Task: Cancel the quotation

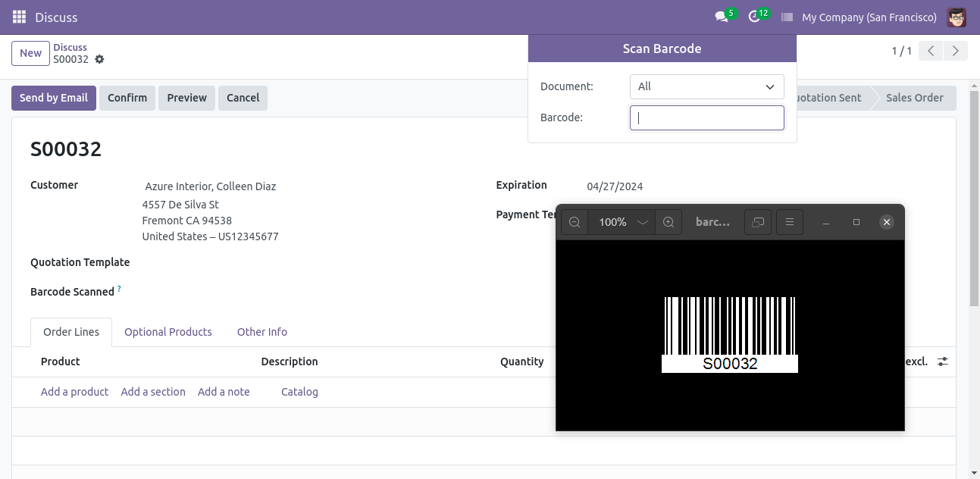Action: click(x=243, y=98)
